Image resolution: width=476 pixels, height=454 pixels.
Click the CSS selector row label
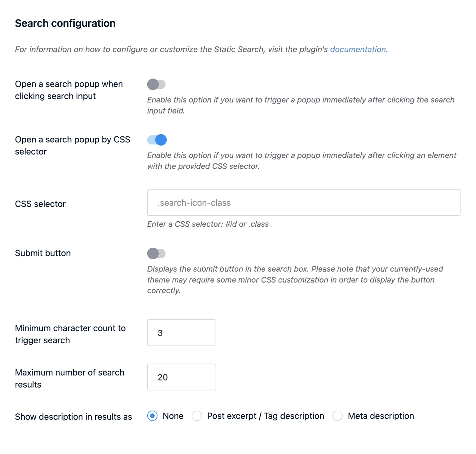pos(40,204)
